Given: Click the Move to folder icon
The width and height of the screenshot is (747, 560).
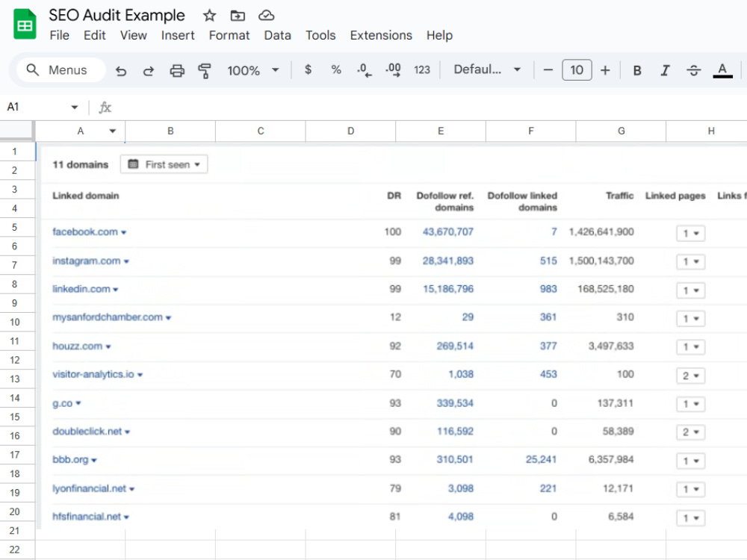Looking at the screenshot, I should (x=238, y=16).
